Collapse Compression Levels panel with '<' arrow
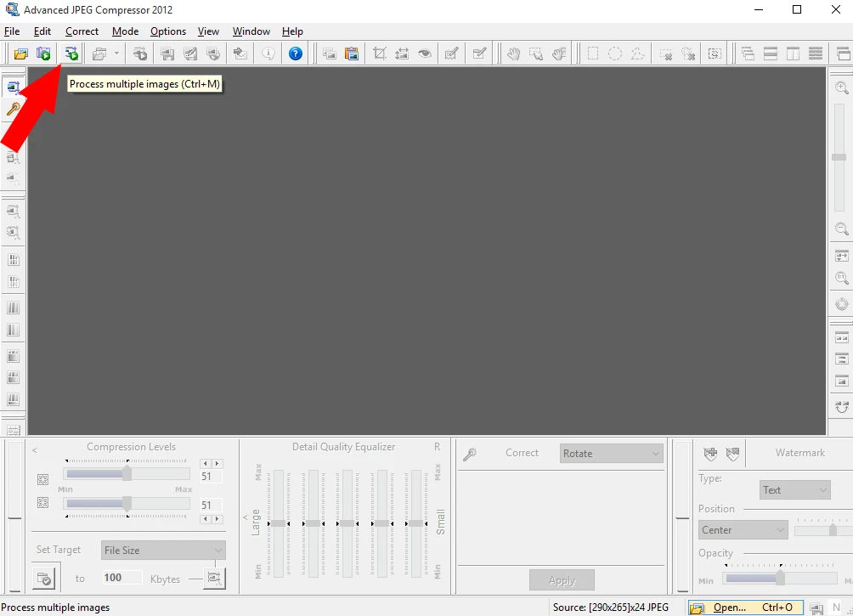The image size is (853, 616). pyautogui.click(x=35, y=450)
